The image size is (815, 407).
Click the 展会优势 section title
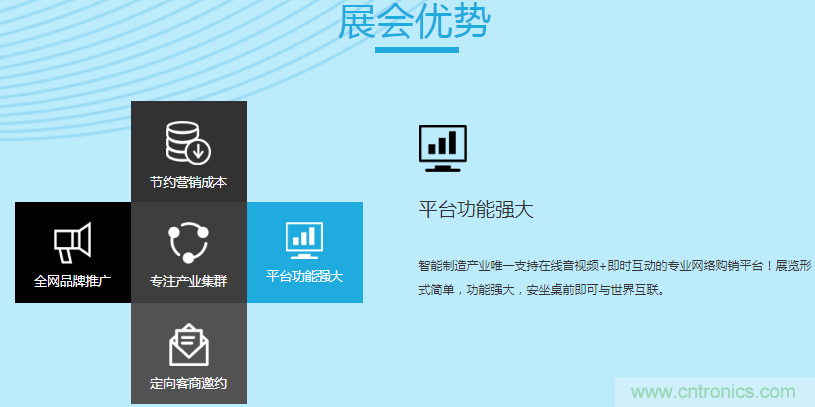click(414, 22)
